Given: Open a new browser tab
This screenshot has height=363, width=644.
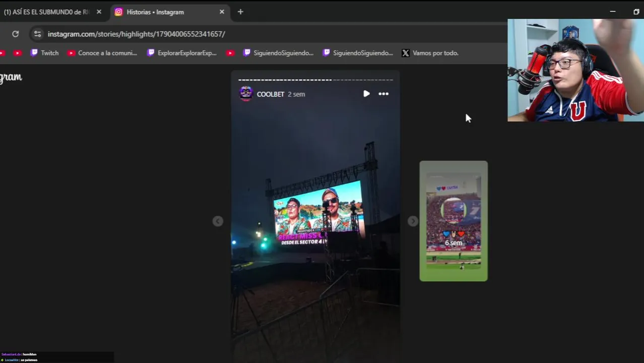Looking at the screenshot, I should click(x=240, y=12).
